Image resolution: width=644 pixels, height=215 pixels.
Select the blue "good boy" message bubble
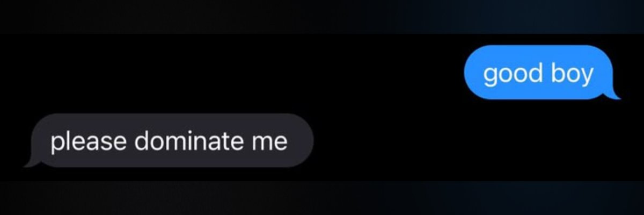539,73
